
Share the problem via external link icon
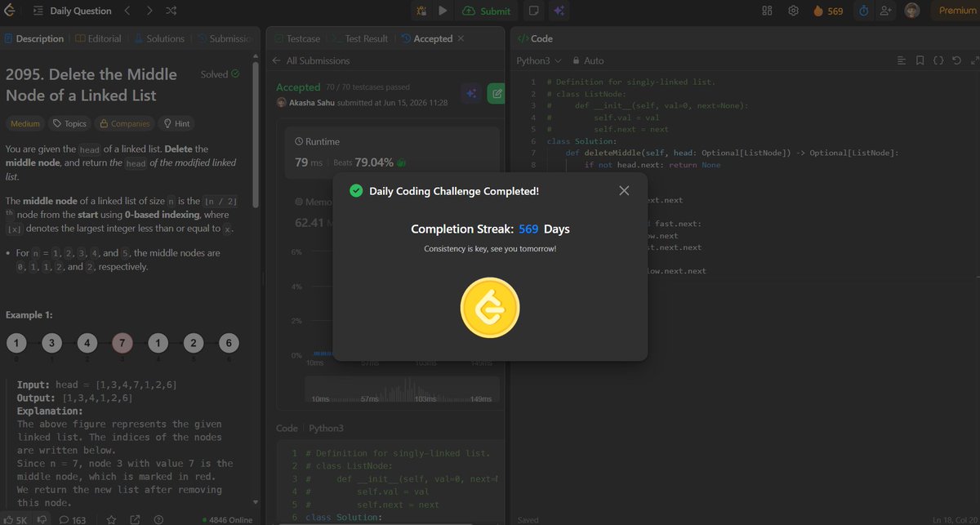coord(135,519)
